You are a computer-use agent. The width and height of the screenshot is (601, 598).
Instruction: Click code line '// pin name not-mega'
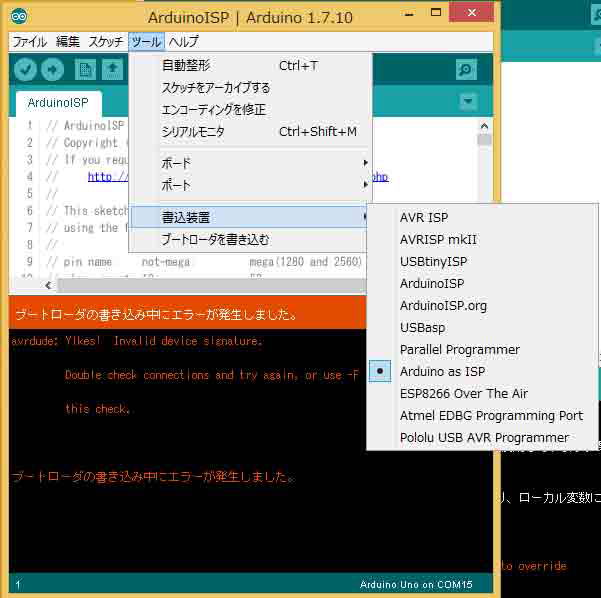[118, 262]
